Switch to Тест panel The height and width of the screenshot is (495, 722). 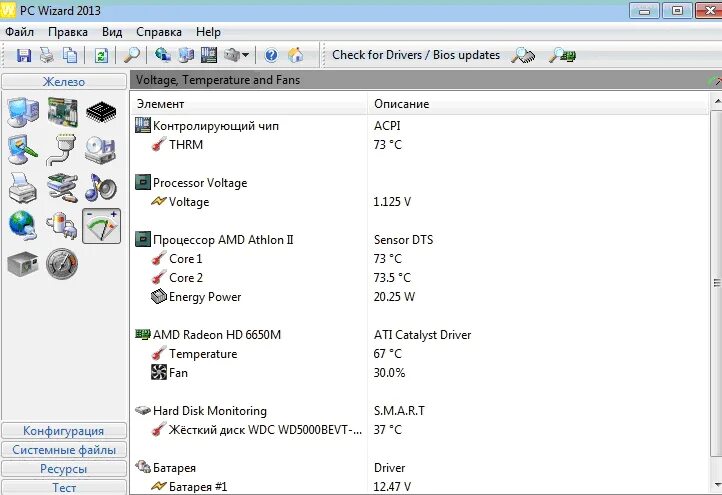[x=64, y=487]
